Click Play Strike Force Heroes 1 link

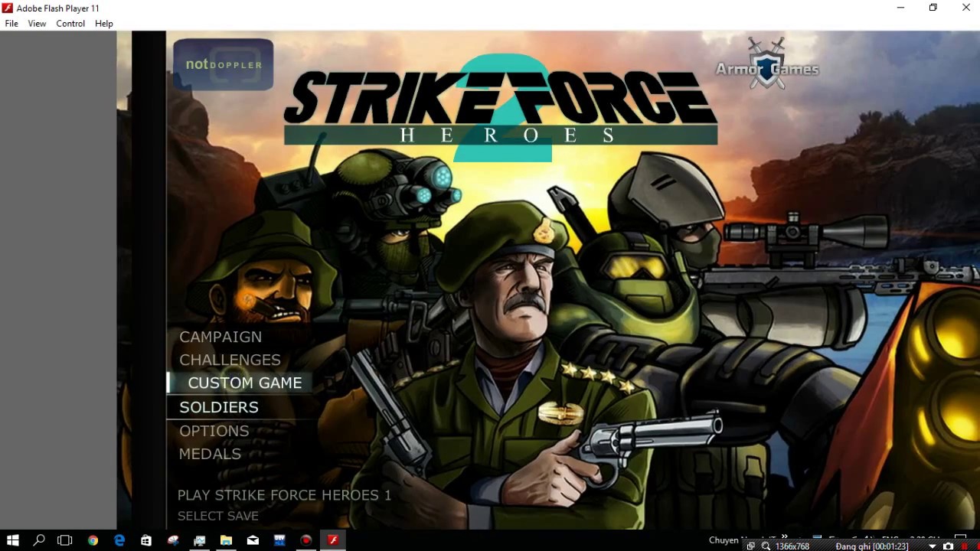tap(284, 495)
